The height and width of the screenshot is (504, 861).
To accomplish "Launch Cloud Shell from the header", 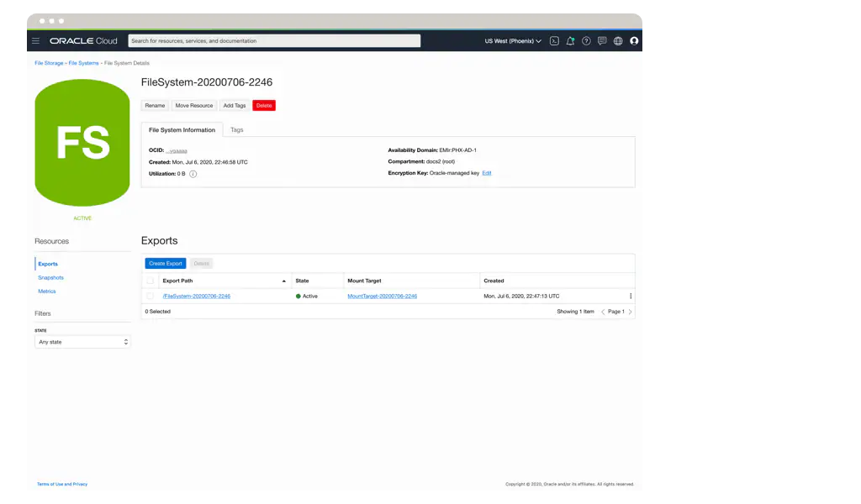I will click(554, 40).
